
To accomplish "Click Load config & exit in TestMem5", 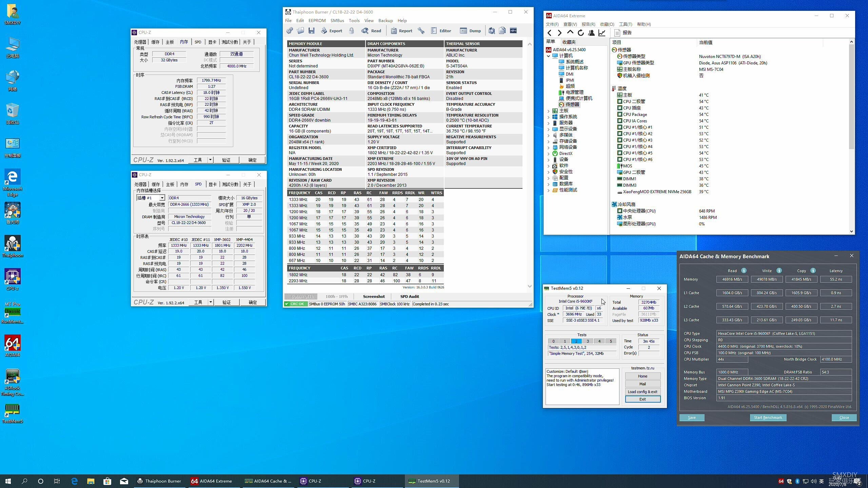I will 643,392.
